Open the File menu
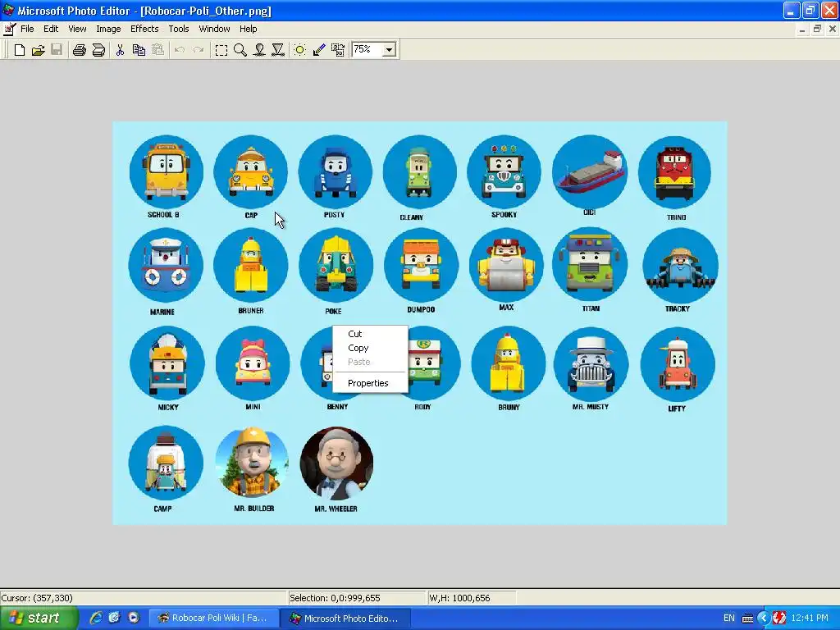 click(x=27, y=29)
